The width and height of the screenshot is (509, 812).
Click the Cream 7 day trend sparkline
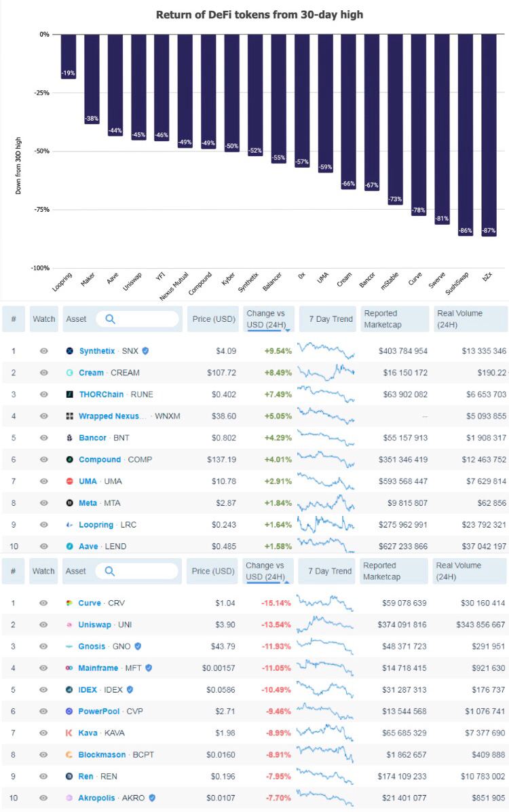[x=326, y=372]
